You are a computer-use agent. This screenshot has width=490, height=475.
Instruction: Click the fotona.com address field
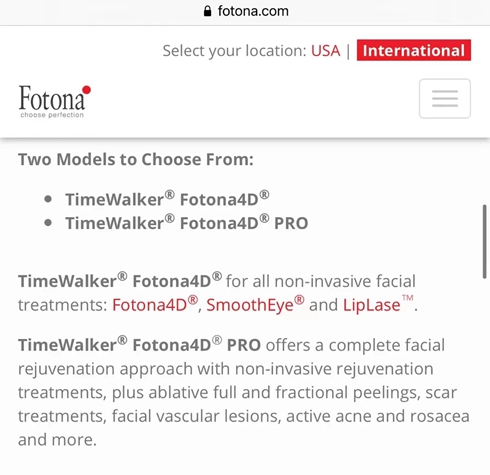pos(246,11)
